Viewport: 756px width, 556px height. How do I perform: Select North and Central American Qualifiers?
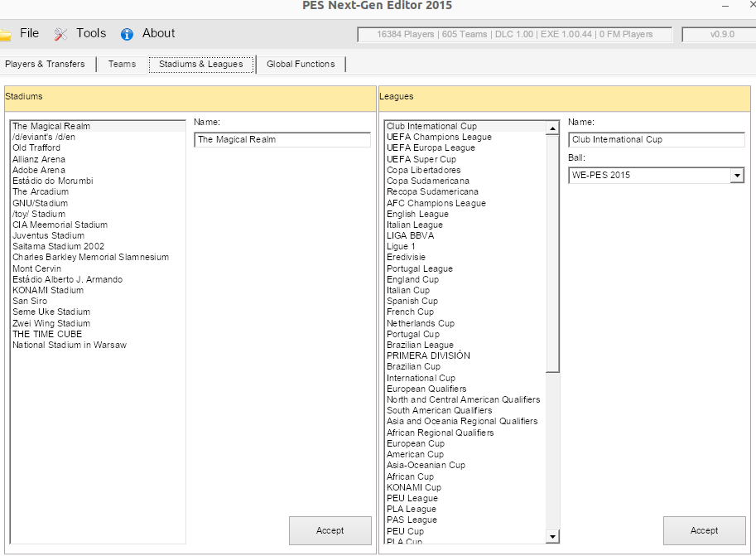[465, 399]
